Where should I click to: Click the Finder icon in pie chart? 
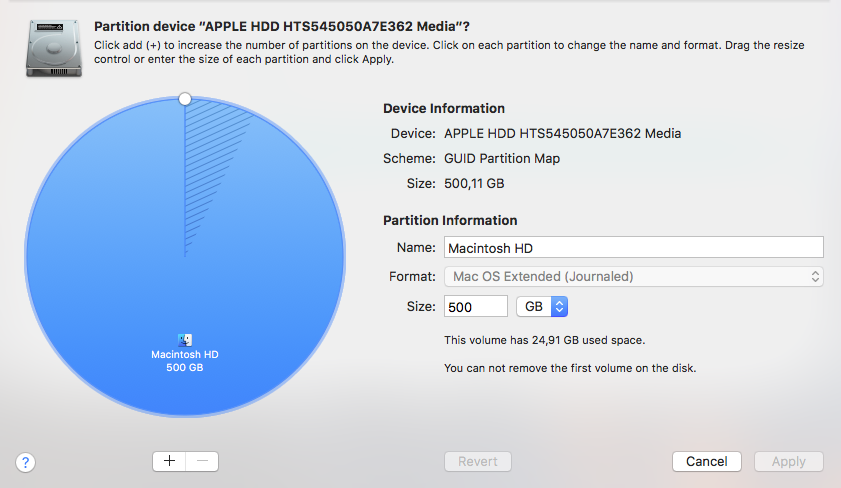[185, 339]
